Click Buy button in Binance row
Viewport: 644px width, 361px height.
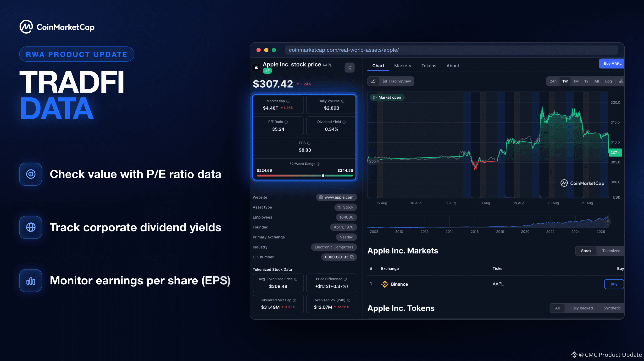coord(614,284)
